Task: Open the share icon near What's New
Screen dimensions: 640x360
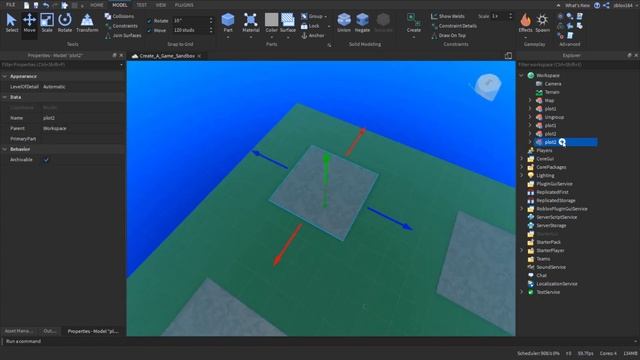Action: click(x=606, y=5)
